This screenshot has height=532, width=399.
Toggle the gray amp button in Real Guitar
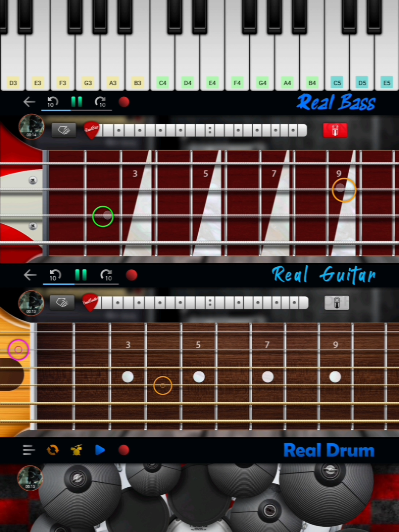coord(337,303)
